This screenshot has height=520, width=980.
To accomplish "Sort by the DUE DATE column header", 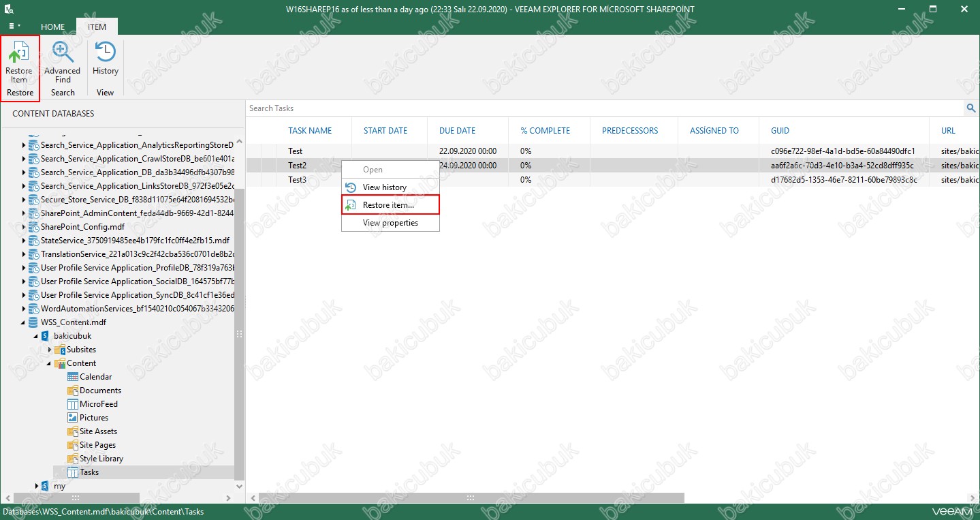I will click(458, 131).
